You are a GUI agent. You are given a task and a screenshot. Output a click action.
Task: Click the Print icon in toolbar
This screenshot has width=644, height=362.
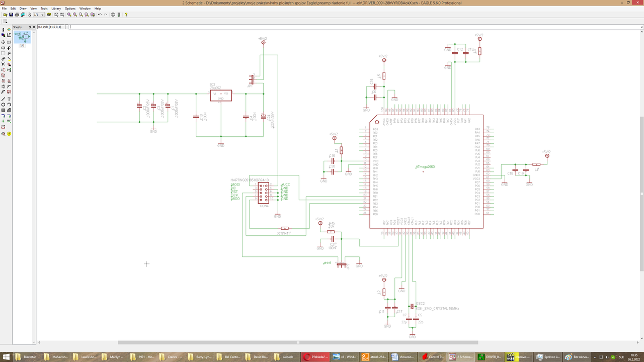coord(17,15)
